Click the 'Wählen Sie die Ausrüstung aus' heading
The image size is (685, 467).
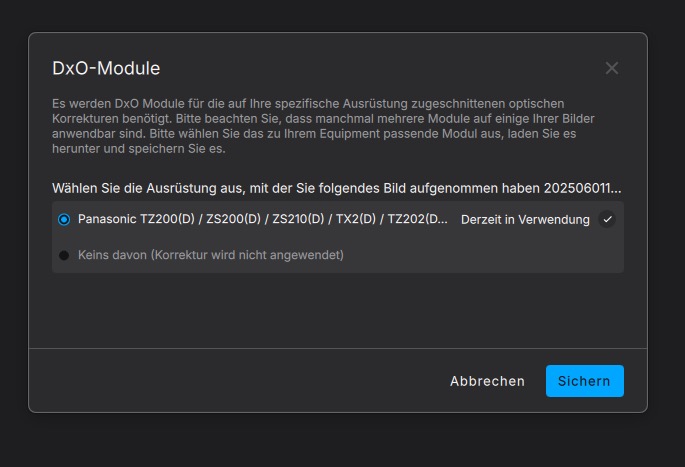point(336,188)
